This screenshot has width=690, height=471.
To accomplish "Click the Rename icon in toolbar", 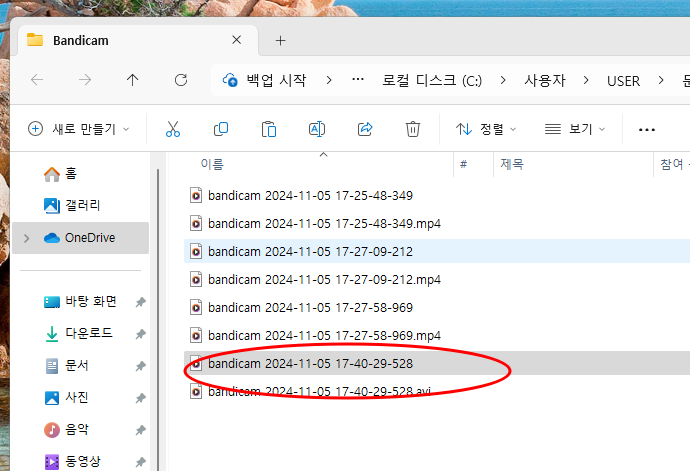I will pos(317,129).
